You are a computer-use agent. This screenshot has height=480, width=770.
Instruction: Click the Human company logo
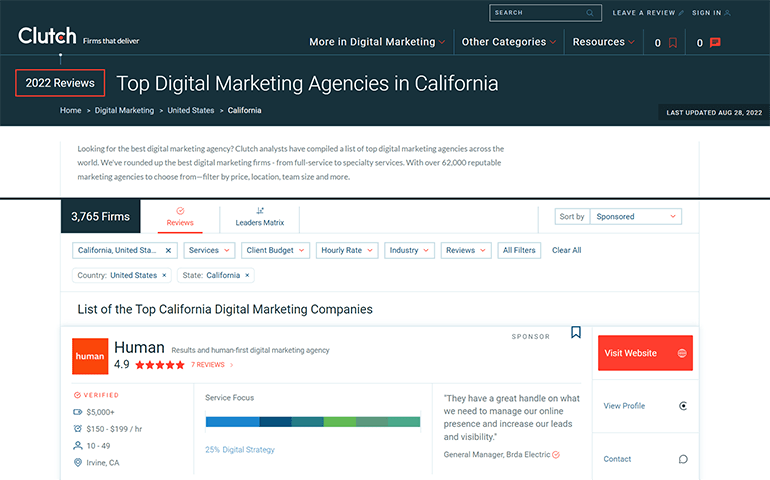click(90, 356)
